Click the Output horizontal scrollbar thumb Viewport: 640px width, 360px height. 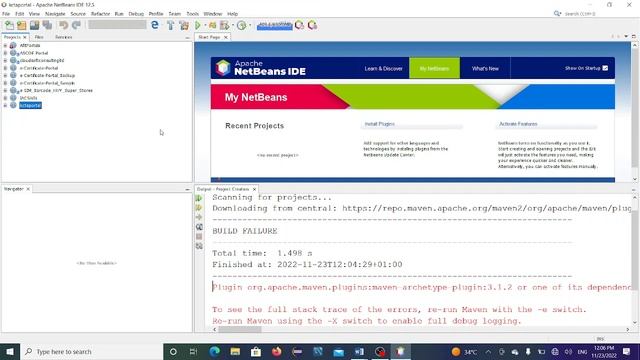click(240, 329)
